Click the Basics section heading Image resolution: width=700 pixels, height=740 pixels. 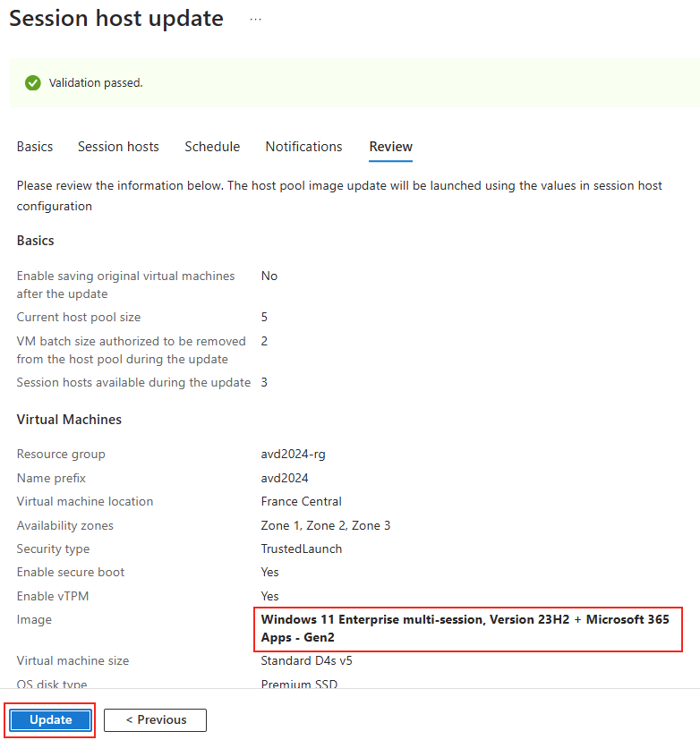click(x=36, y=240)
